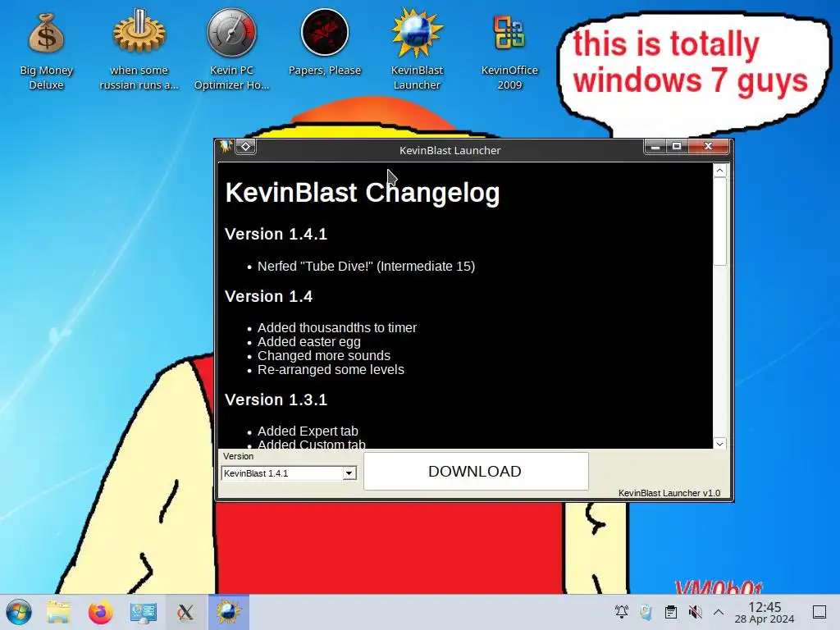
Task: Click the "Nerfed Tube Dive!" changelog entry
Action: 366,267
